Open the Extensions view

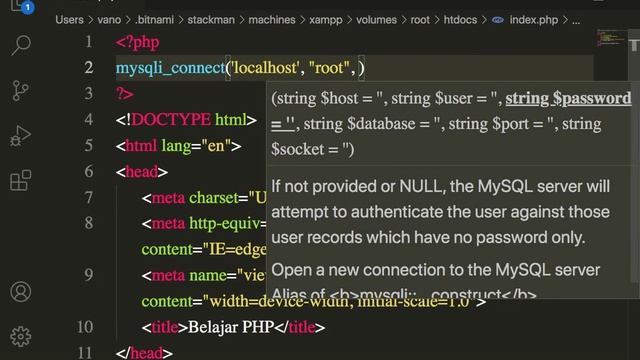(x=20, y=180)
